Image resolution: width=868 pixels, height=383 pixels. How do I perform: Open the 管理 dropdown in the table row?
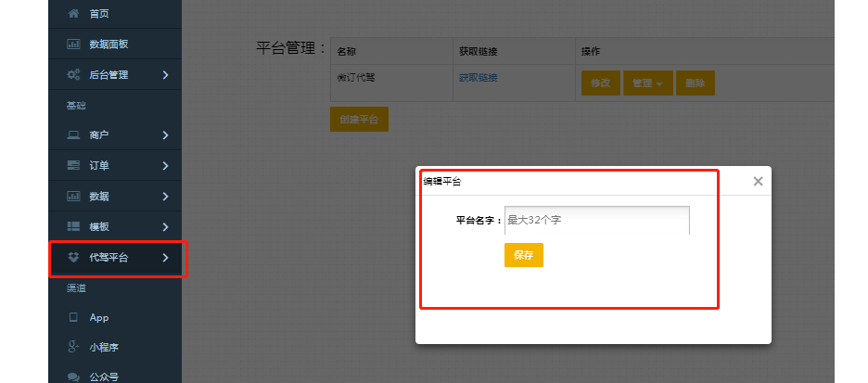[647, 83]
